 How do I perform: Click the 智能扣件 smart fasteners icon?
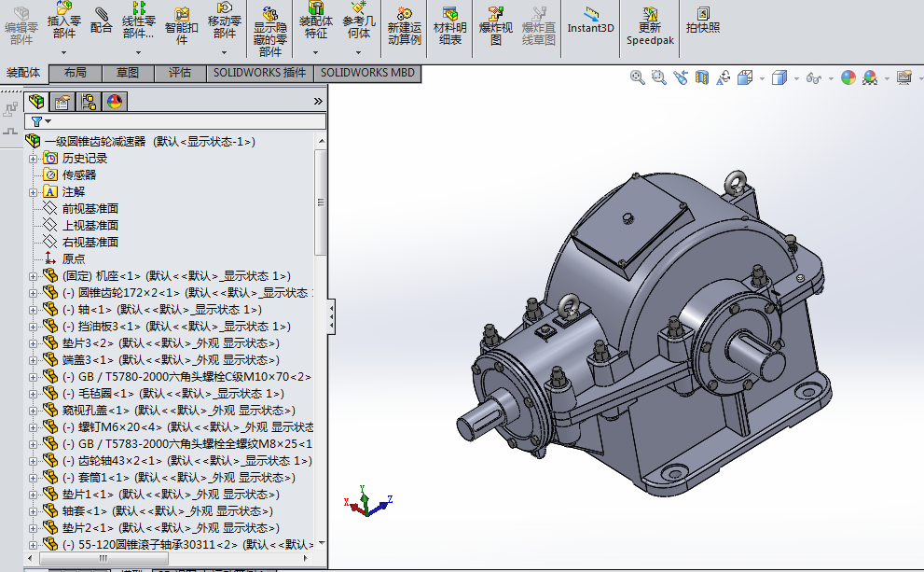pos(182,15)
